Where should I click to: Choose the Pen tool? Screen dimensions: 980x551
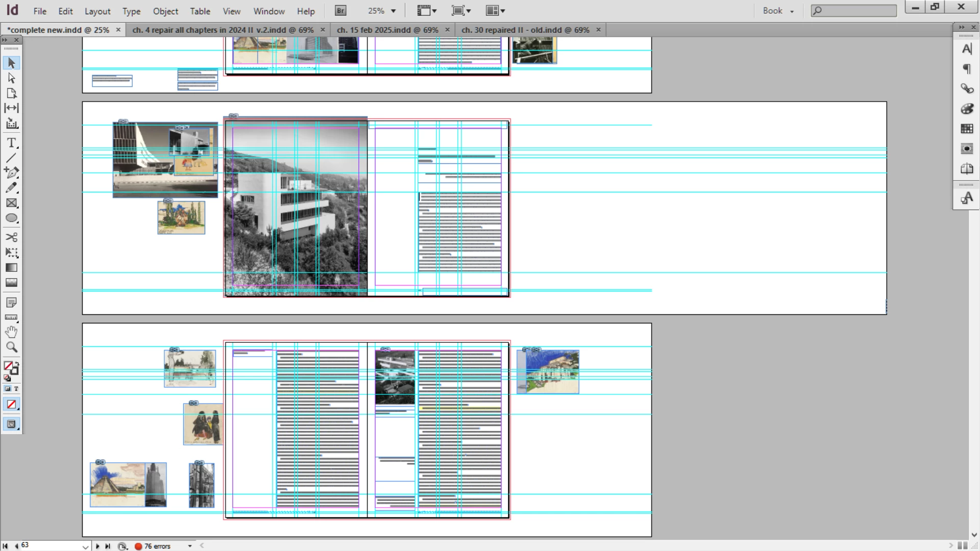[x=11, y=172]
